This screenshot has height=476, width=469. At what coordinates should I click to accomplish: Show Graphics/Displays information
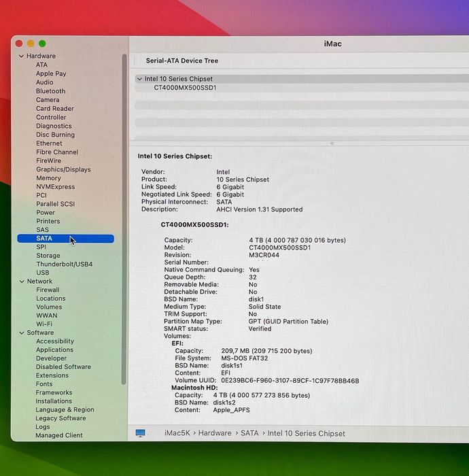[63, 169]
